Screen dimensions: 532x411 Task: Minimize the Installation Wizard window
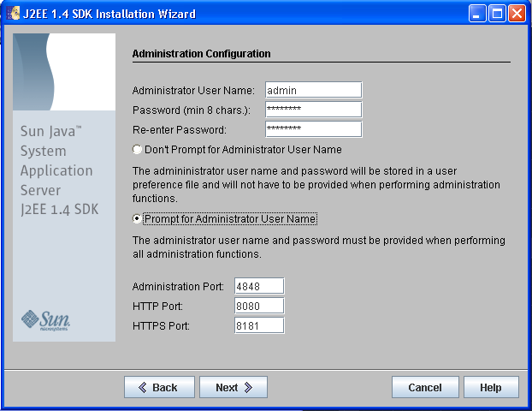(x=477, y=14)
